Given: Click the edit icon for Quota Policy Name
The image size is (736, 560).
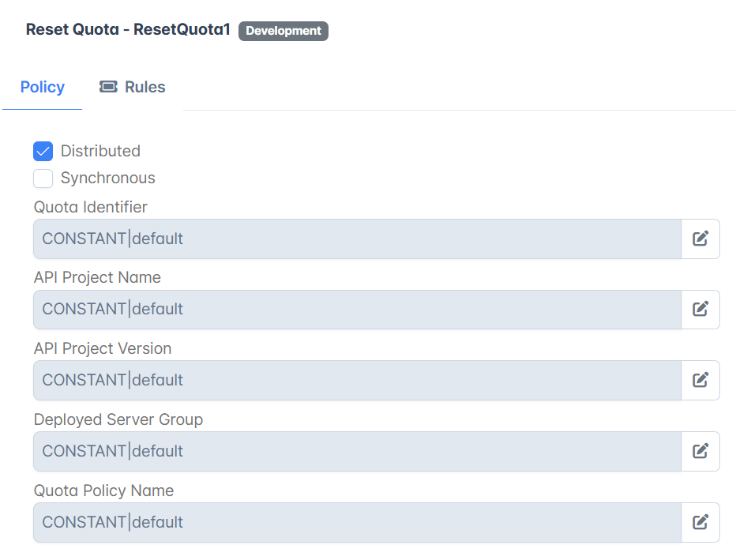Looking at the screenshot, I should 700,522.
